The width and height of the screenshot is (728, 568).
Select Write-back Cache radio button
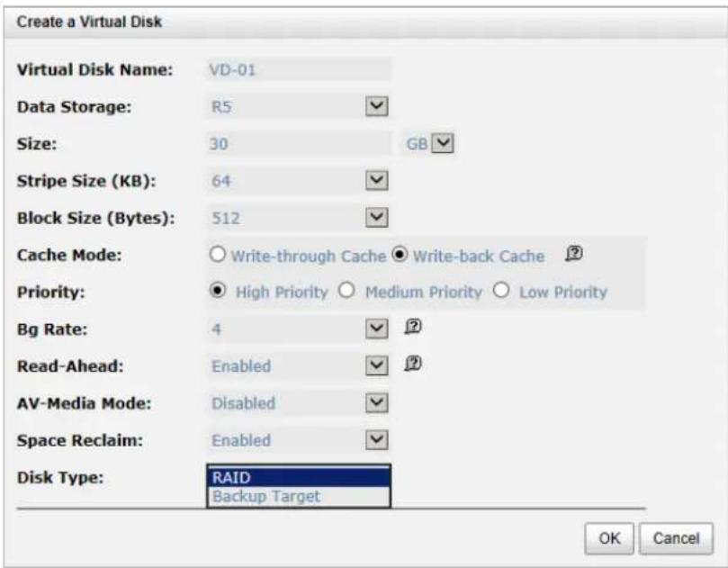click(400, 255)
